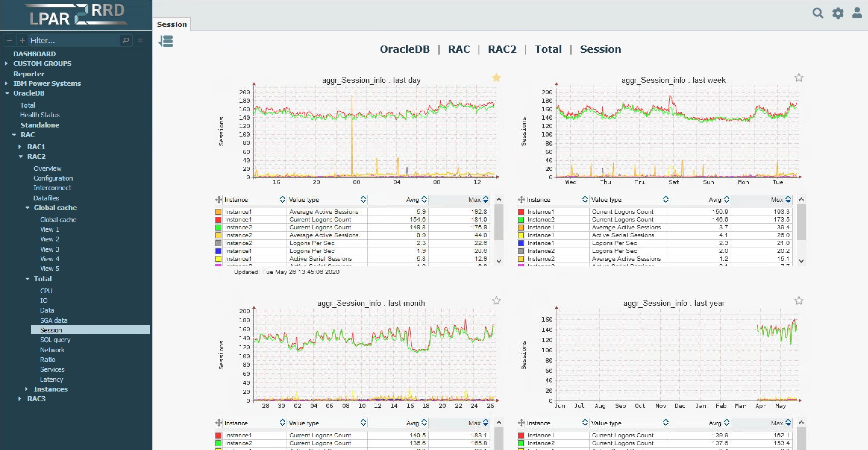Click the move handle icon in last month legend
The width and height of the screenshot is (868, 450).
click(x=219, y=423)
